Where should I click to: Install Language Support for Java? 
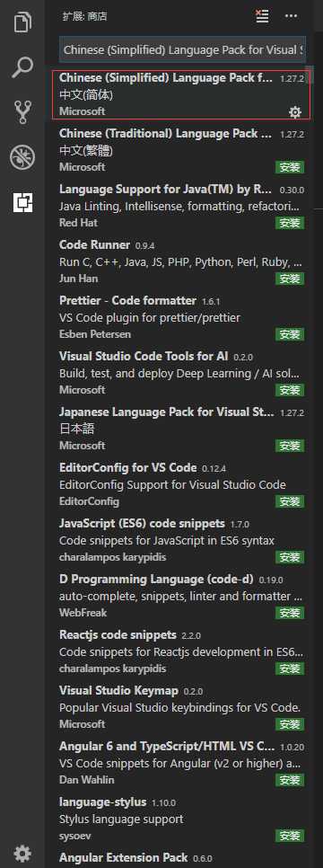pos(290,223)
